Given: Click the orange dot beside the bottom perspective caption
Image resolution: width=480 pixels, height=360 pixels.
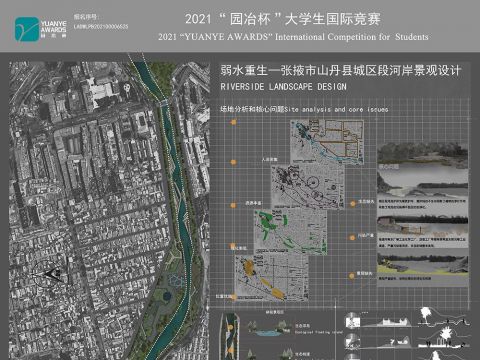Looking at the screenshot, I should pos(351,276).
